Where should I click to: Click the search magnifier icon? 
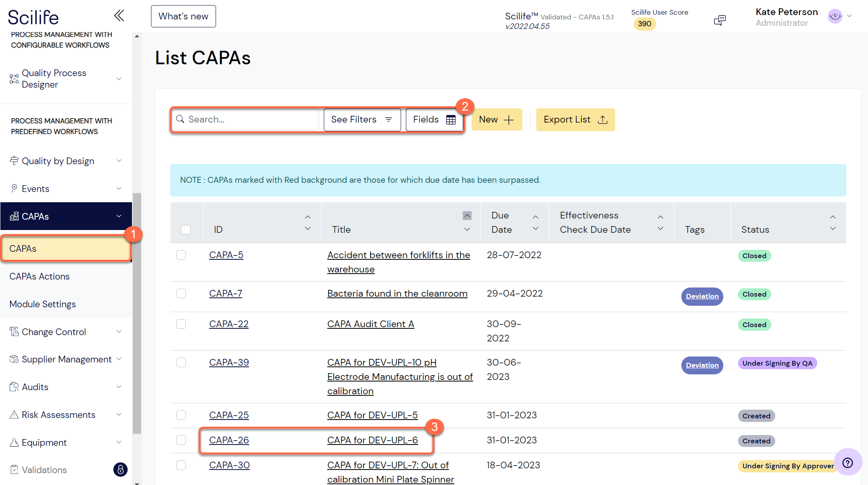tap(180, 119)
